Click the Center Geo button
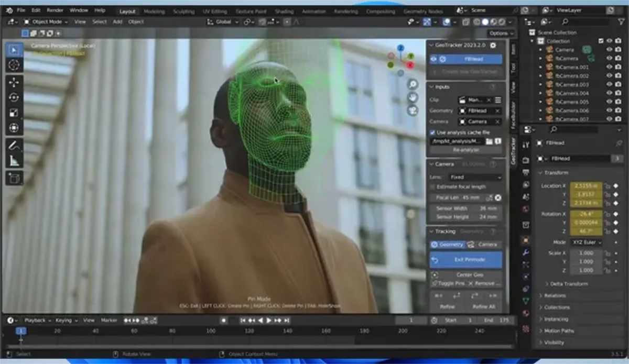Screen dimensions: 629x364 466,274
